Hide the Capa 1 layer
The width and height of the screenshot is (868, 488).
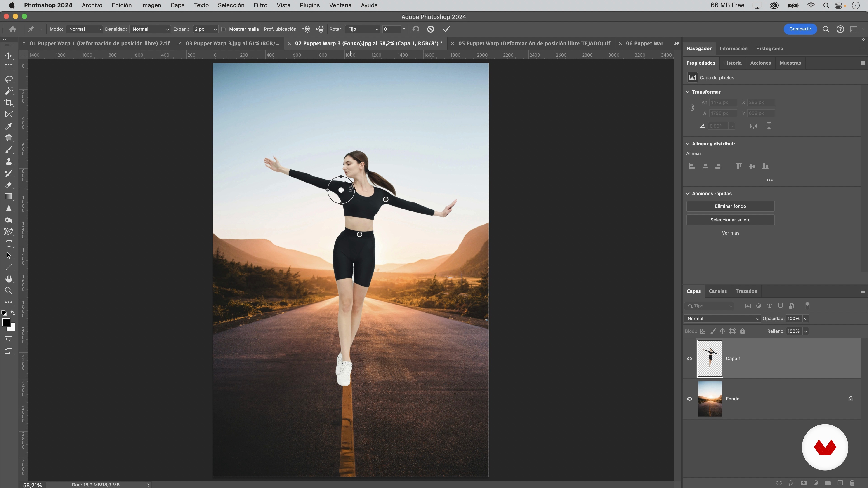(x=689, y=359)
